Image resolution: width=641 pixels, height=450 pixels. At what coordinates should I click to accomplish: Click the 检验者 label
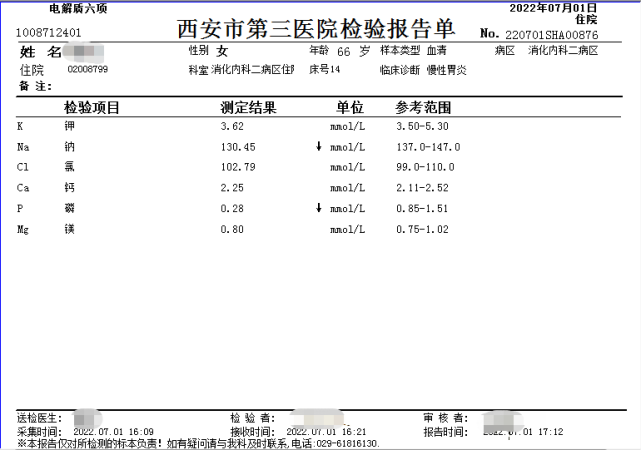pos(252,418)
